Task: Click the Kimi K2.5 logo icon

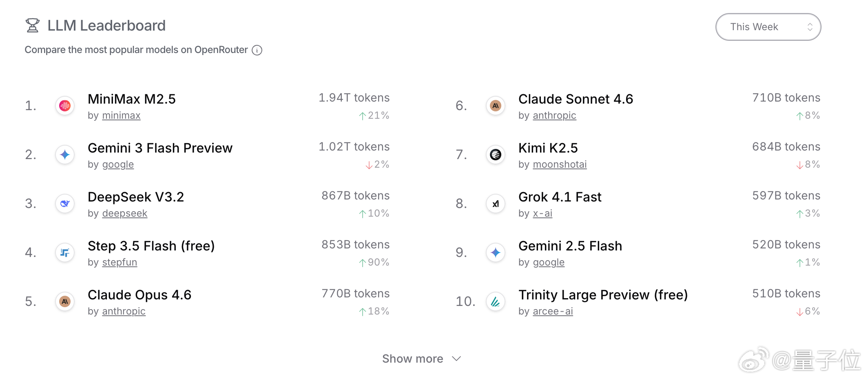Action: tap(496, 155)
